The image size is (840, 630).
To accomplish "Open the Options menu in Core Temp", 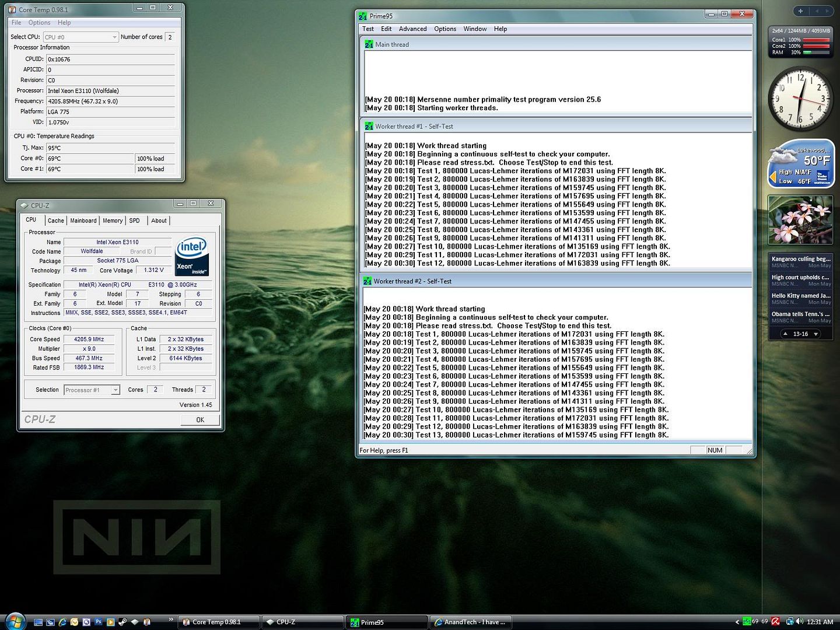I will (x=39, y=23).
